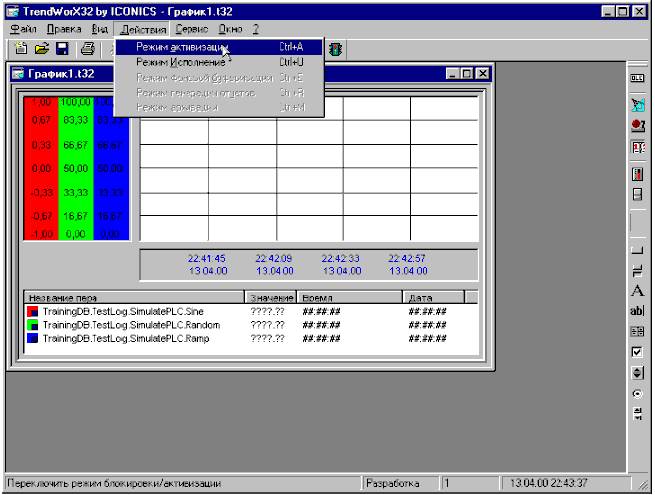Maximize the График1.t32 child window
Screen dimensions: 655x495
coord(467,74)
